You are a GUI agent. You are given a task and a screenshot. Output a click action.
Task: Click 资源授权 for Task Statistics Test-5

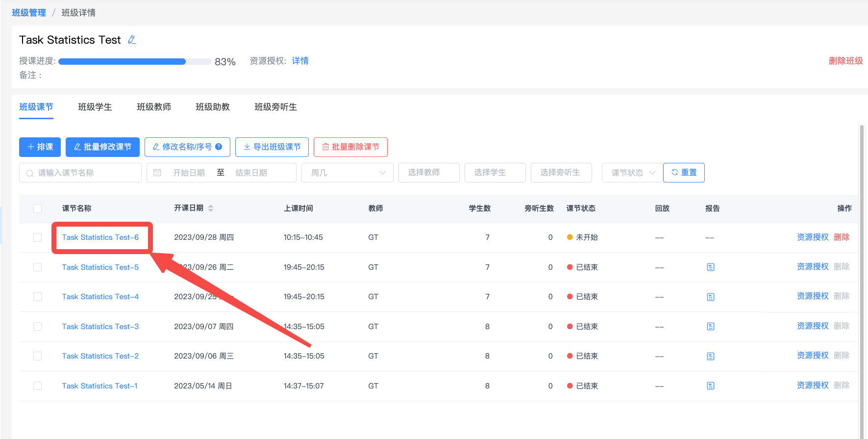(x=813, y=267)
